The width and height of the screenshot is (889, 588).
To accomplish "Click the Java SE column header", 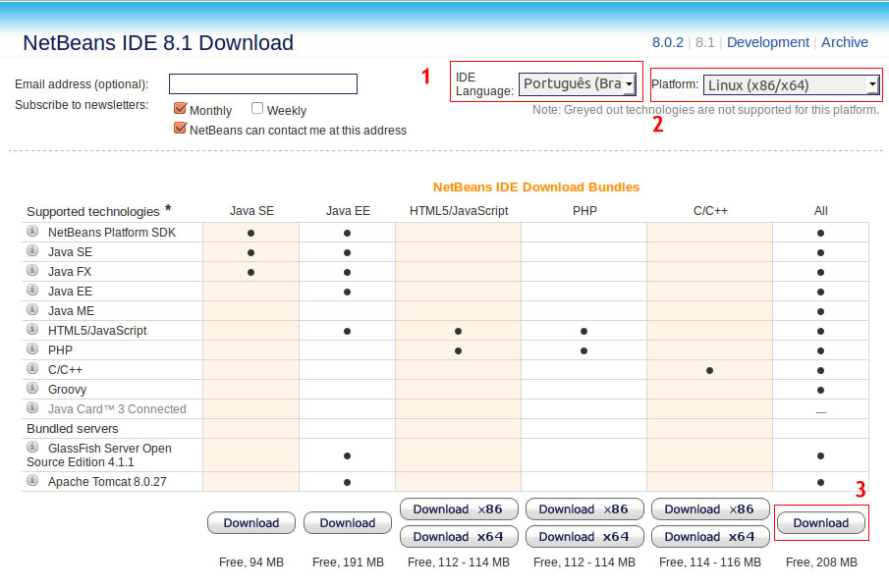I will pos(251,211).
